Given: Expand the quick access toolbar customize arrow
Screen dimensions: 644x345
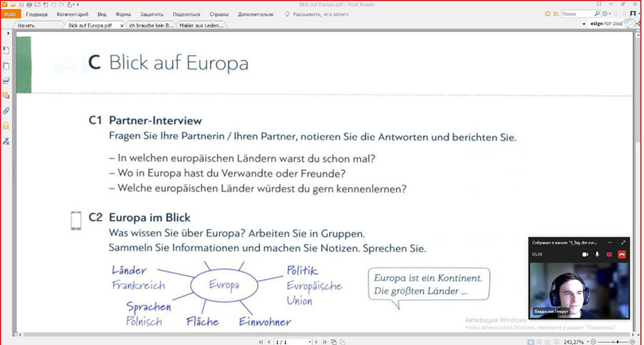Looking at the screenshot, I should (77, 4).
